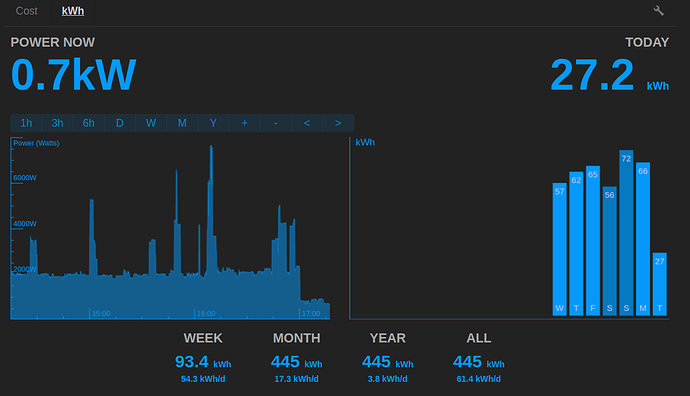Switch to the kWh tab
The width and height of the screenshot is (690, 396).
click(x=73, y=11)
